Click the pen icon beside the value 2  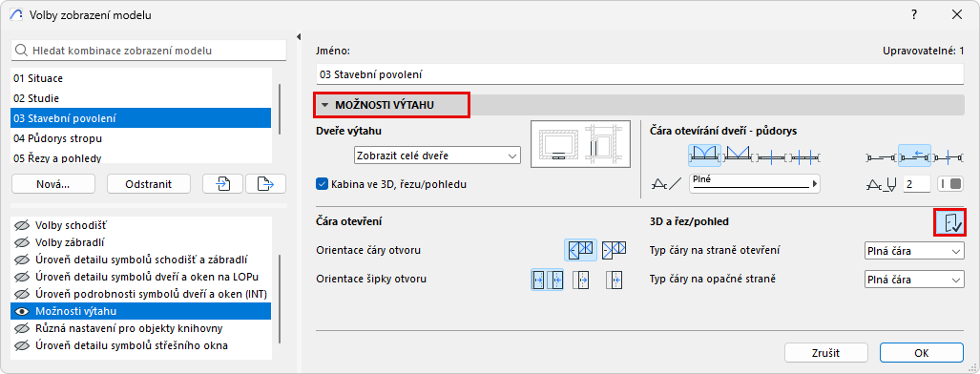pos(882,184)
